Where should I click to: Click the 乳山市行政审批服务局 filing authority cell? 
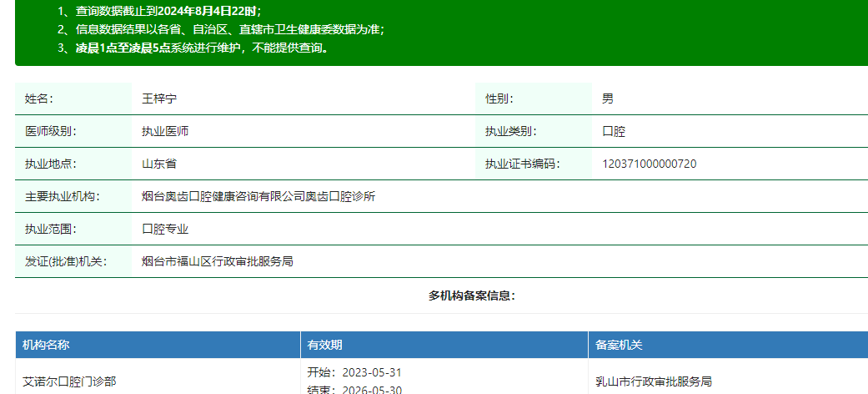coord(653,381)
